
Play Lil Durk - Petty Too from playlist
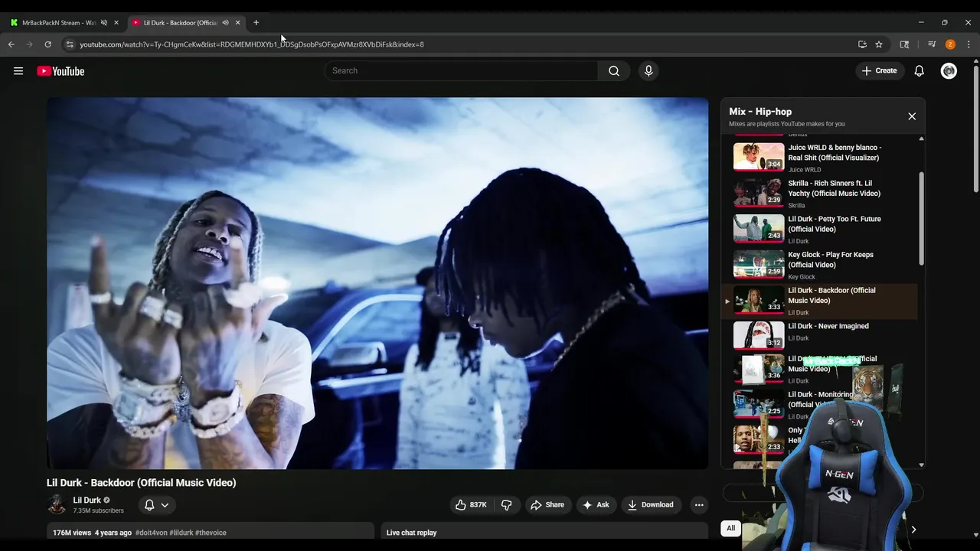pyautogui.click(x=819, y=229)
